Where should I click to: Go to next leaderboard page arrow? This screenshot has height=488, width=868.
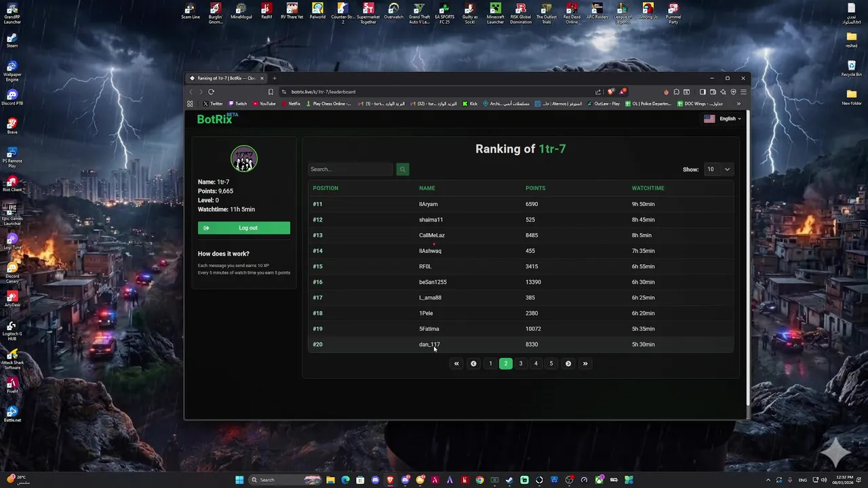pyautogui.click(x=568, y=364)
